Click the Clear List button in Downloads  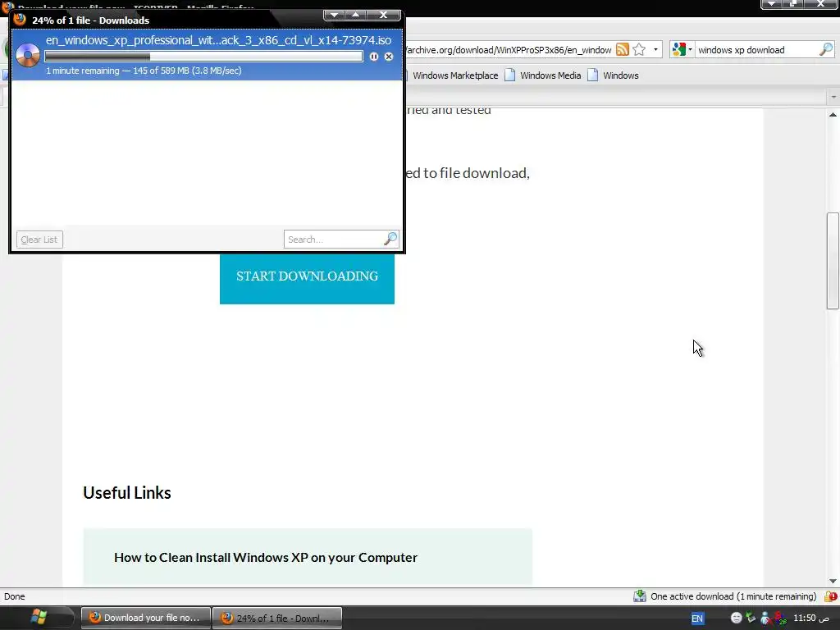pos(39,240)
